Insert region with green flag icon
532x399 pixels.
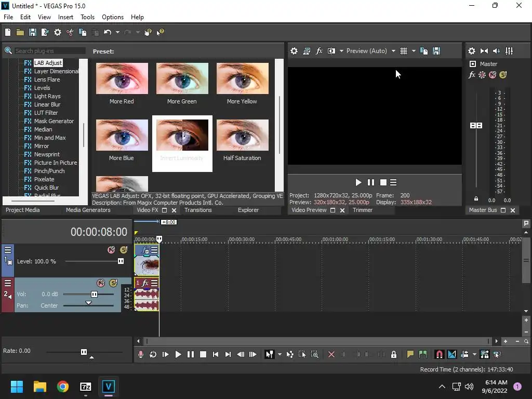(423, 354)
